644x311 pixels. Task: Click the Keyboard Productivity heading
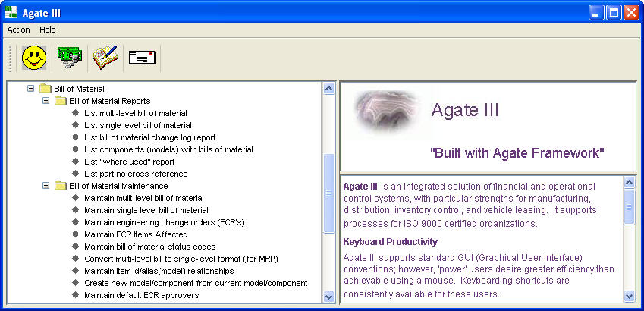tap(390, 242)
